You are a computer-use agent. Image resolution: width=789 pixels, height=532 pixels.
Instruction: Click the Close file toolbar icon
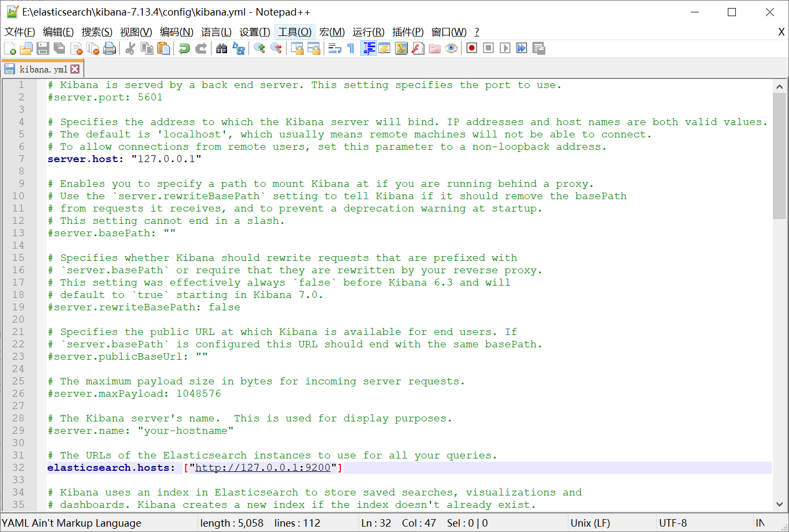pyautogui.click(x=76, y=48)
